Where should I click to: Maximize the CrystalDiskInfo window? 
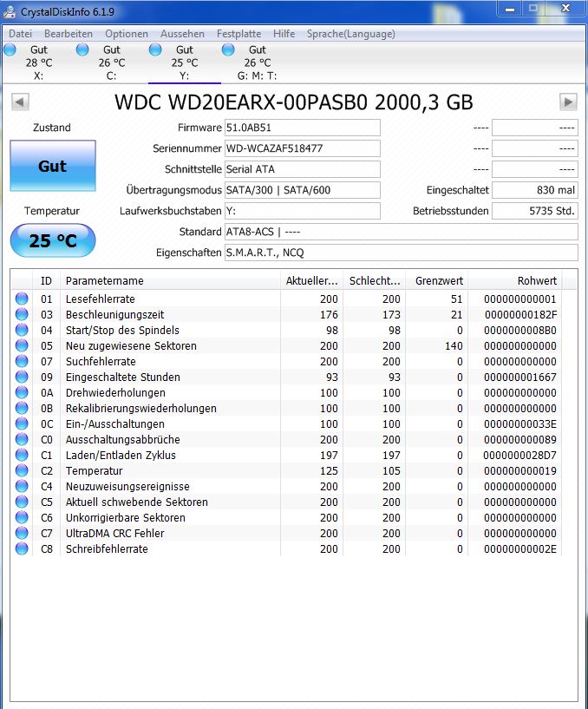(x=533, y=9)
